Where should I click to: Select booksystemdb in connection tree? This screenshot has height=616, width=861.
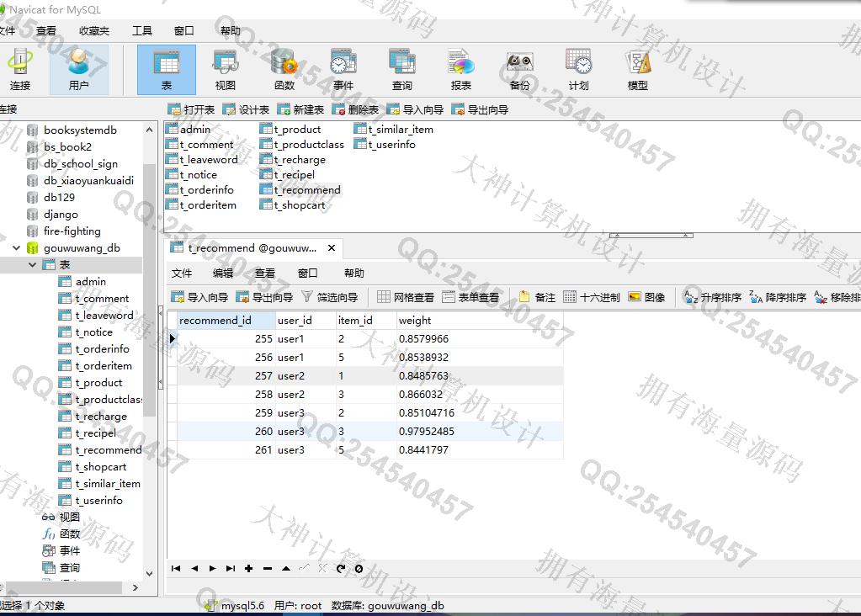[80, 130]
